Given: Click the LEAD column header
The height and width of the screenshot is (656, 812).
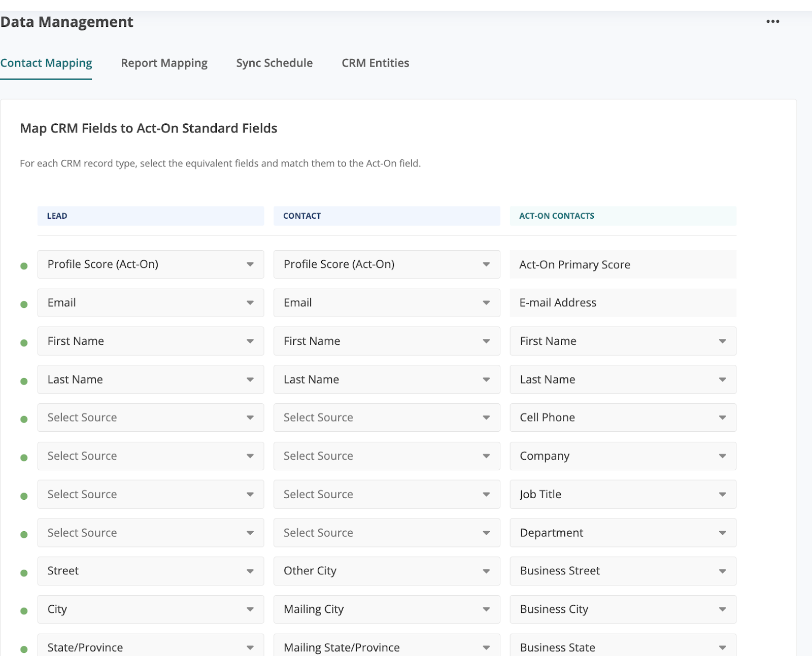Looking at the screenshot, I should (x=151, y=216).
